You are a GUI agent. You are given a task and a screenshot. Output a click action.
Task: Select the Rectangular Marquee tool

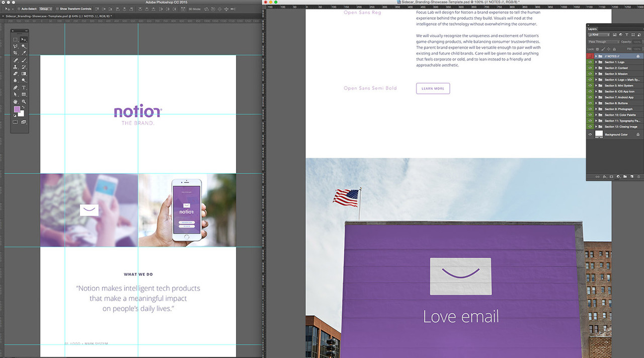[x=15, y=39]
